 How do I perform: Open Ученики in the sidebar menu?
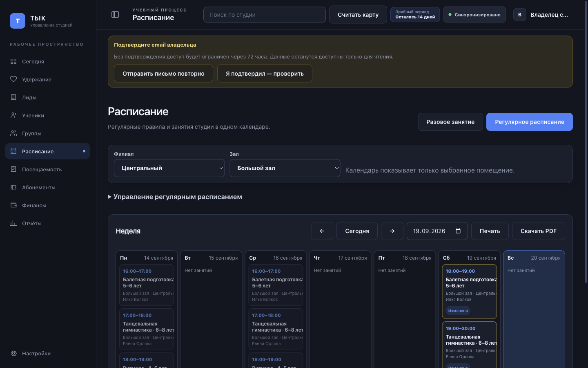pos(47,115)
